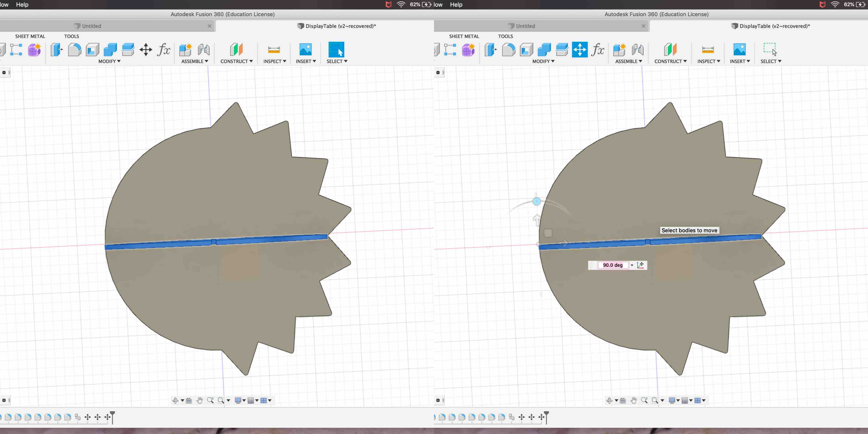The height and width of the screenshot is (434, 868).
Task: Close the Untitled tab in right window
Action: pyautogui.click(x=643, y=26)
